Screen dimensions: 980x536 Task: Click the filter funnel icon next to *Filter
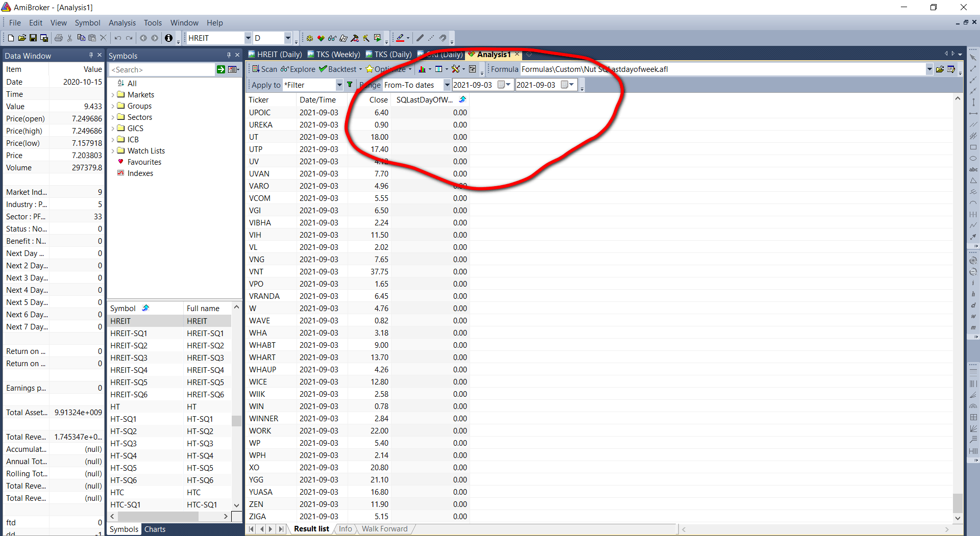350,85
